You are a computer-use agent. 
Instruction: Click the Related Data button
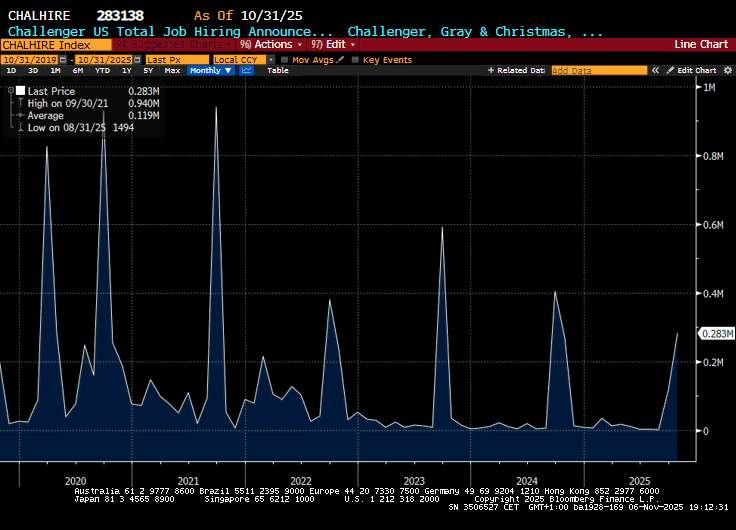(x=516, y=71)
